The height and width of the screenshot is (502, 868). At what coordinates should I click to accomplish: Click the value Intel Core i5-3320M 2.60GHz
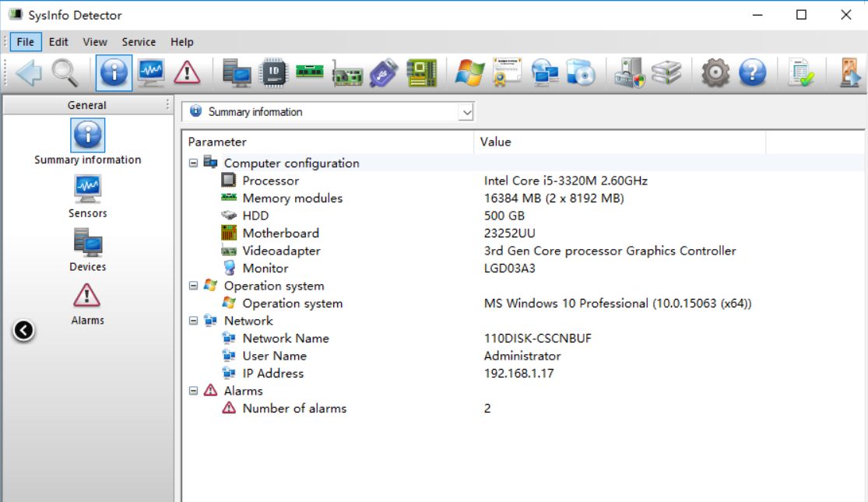pyautogui.click(x=566, y=181)
